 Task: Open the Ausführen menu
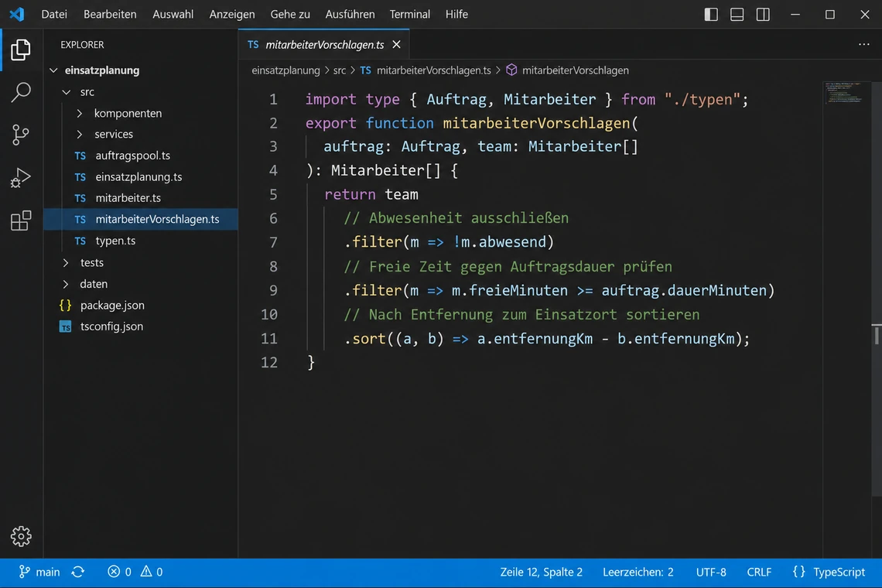click(x=349, y=14)
